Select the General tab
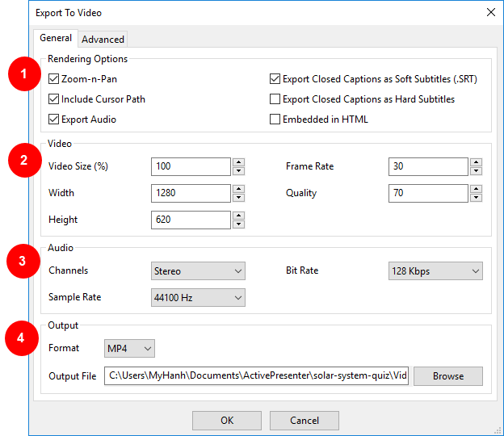Image resolution: width=504 pixels, height=436 pixels. (x=56, y=38)
